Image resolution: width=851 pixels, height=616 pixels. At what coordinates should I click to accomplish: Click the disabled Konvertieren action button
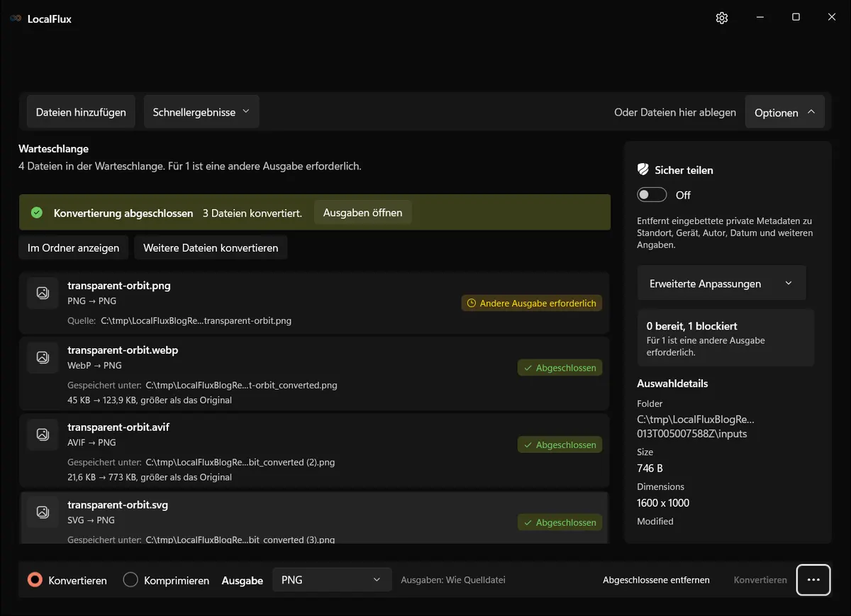760,580
